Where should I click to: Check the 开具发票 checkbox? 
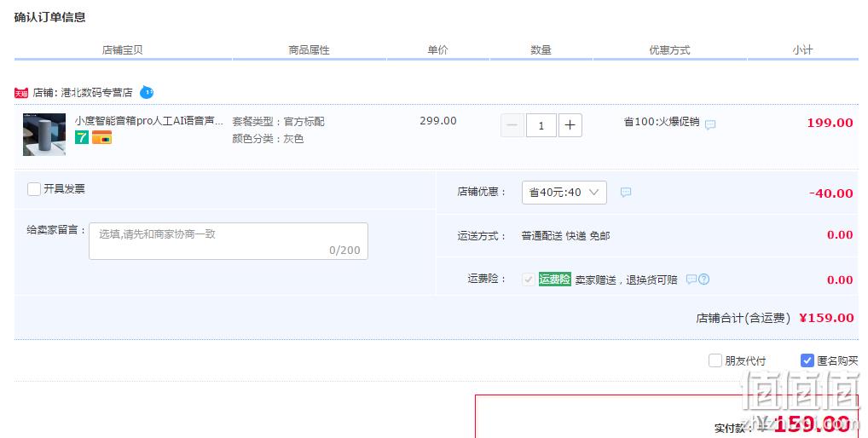pyautogui.click(x=34, y=189)
